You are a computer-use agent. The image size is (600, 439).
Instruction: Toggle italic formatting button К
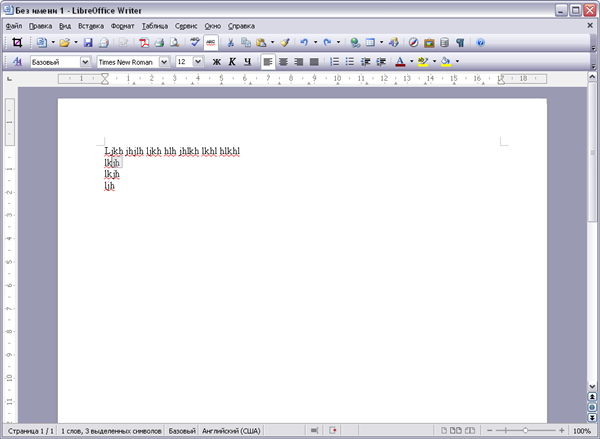point(231,62)
